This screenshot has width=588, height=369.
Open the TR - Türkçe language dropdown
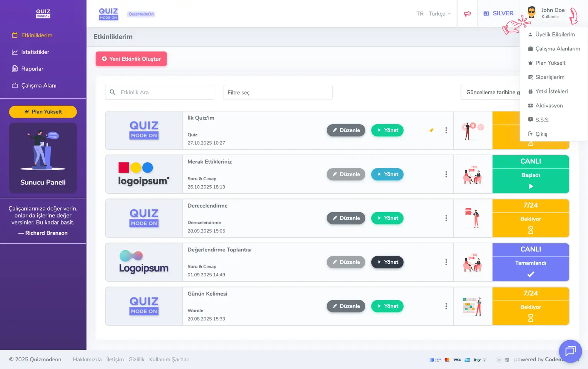433,14
